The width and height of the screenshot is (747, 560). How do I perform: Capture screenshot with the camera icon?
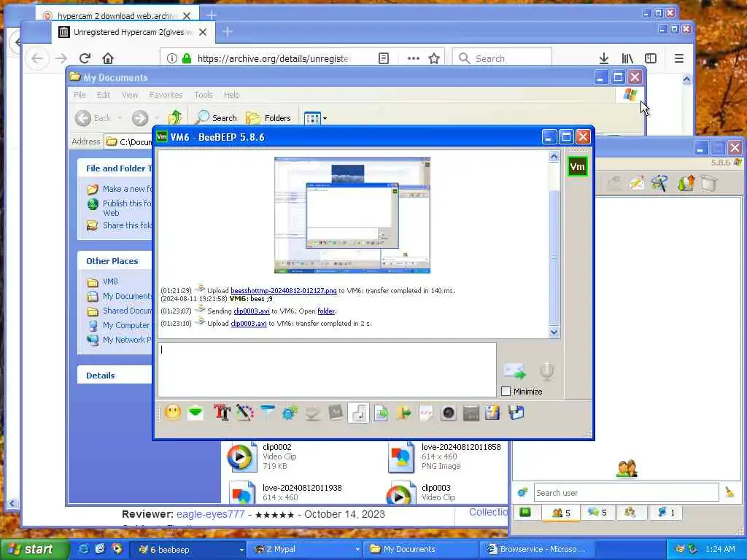(449, 413)
